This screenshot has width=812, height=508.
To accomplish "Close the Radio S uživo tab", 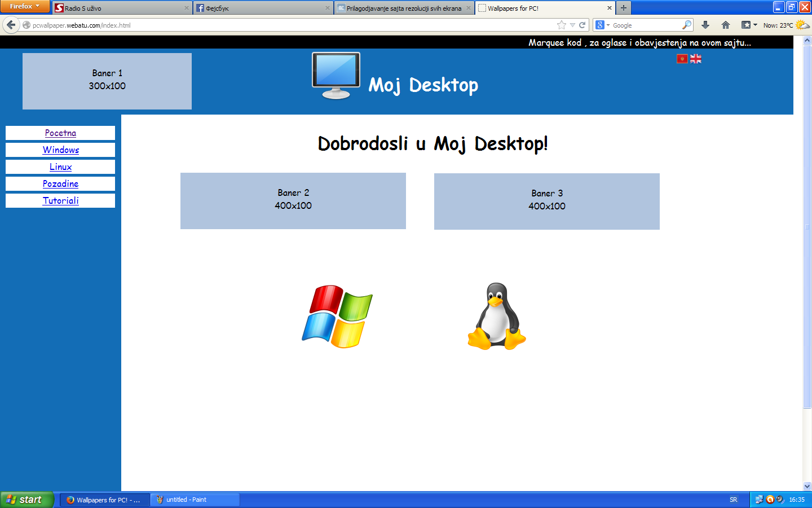I will (187, 8).
